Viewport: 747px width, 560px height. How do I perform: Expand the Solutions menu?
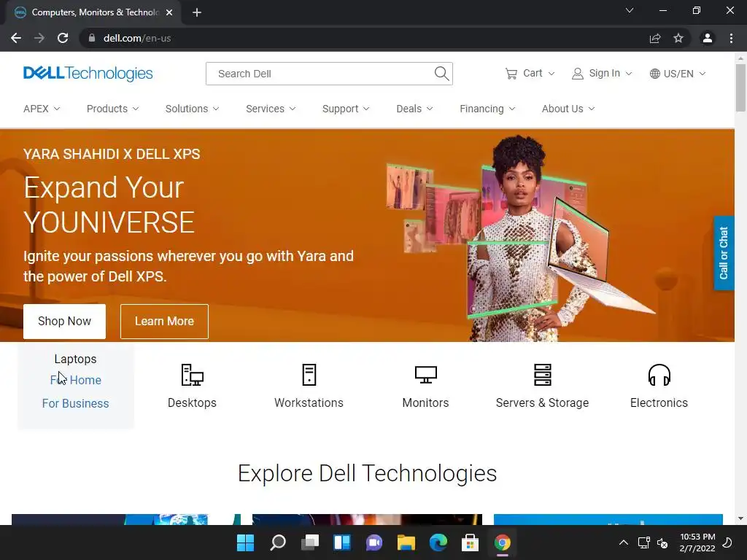click(192, 109)
